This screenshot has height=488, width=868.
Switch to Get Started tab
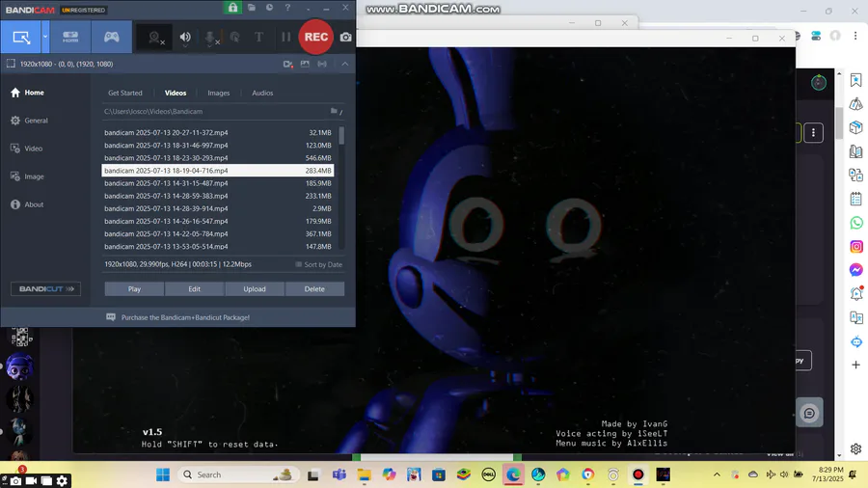[x=125, y=93]
